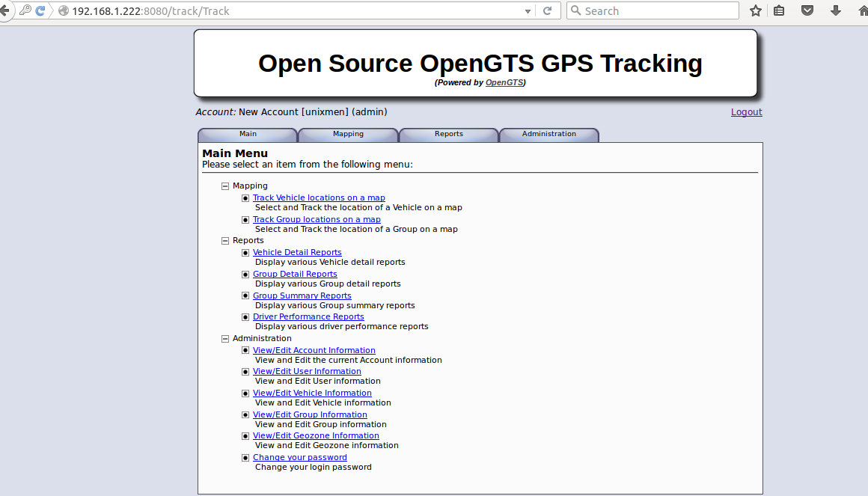Click the search magnifier icon
Viewport: 868px width, 496px height.
pyautogui.click(x=575, y=10)
